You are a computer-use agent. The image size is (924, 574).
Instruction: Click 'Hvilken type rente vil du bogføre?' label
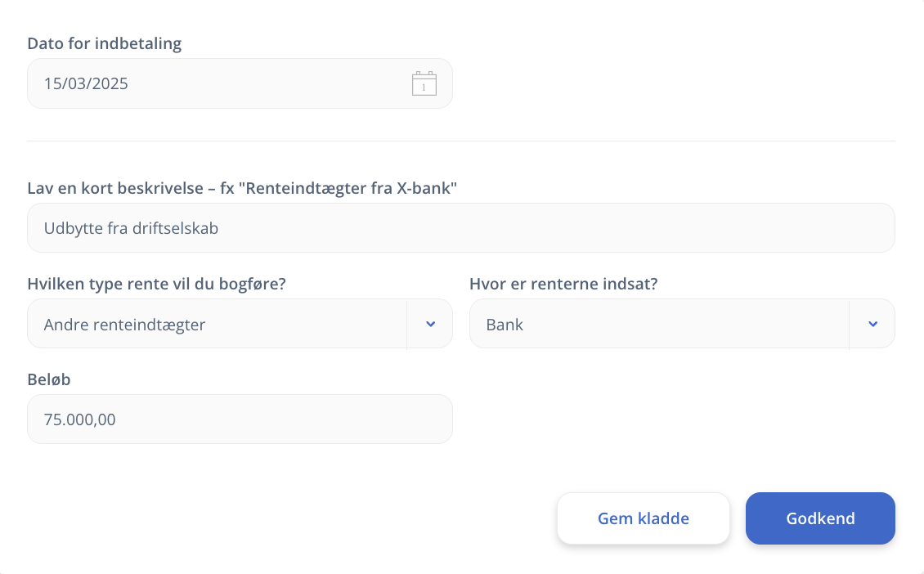156,284
